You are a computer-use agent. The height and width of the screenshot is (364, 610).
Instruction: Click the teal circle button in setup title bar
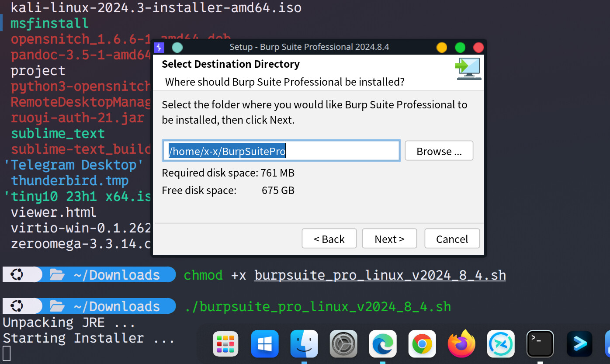[x=177, y=47]
